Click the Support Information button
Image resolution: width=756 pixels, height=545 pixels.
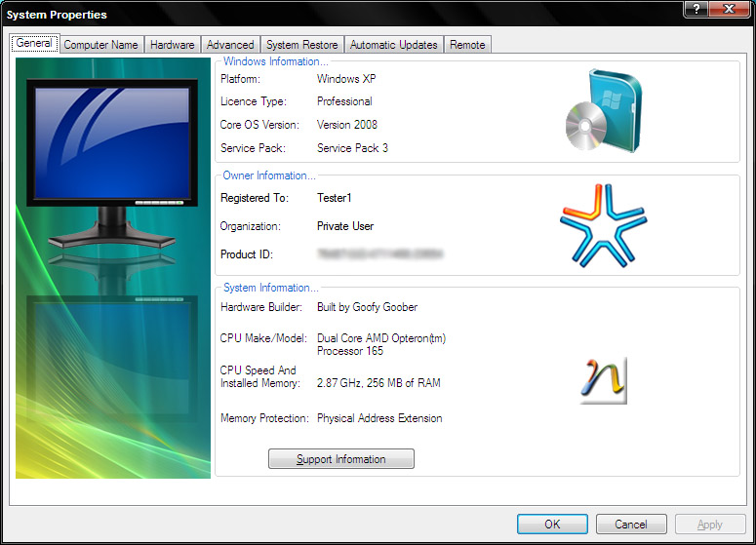[x=340, y=459]
